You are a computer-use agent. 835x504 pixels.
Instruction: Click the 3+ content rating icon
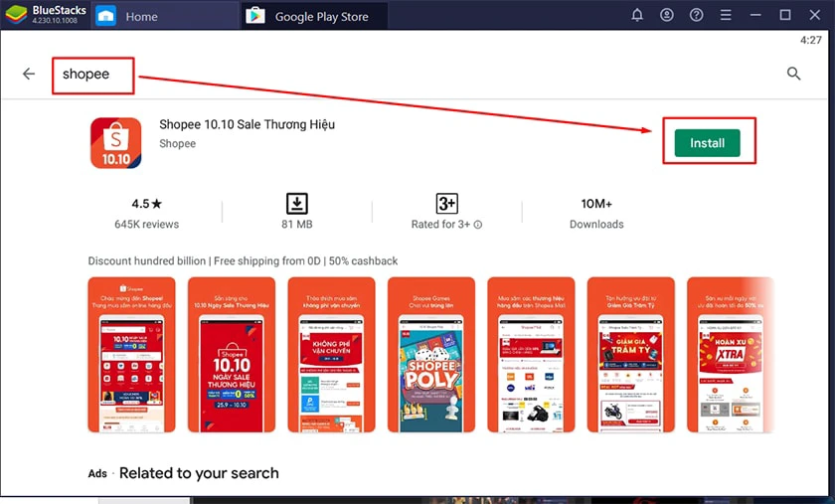click(446, 204)
